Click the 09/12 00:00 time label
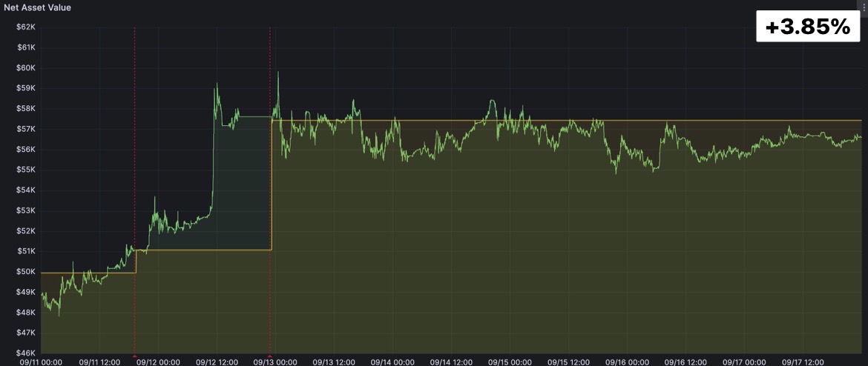 [158, 362]
